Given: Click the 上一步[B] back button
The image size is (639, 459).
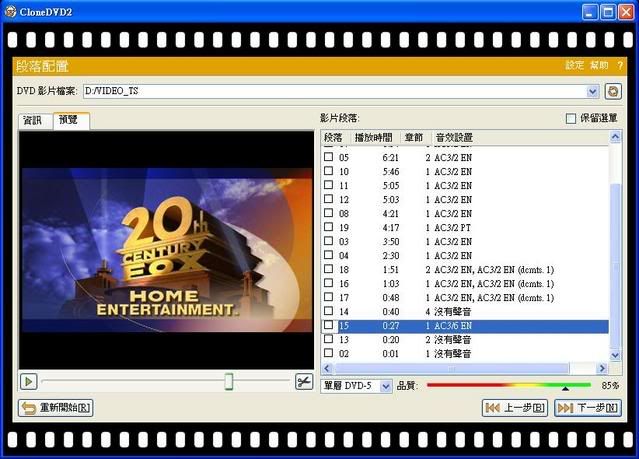Looking at the screenshot, I should [515, 408].
